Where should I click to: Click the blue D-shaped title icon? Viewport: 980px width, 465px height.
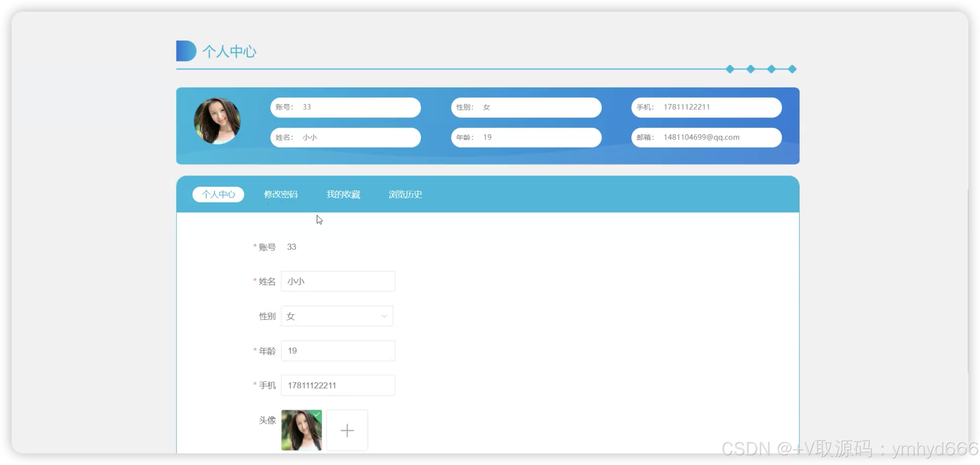186,51
